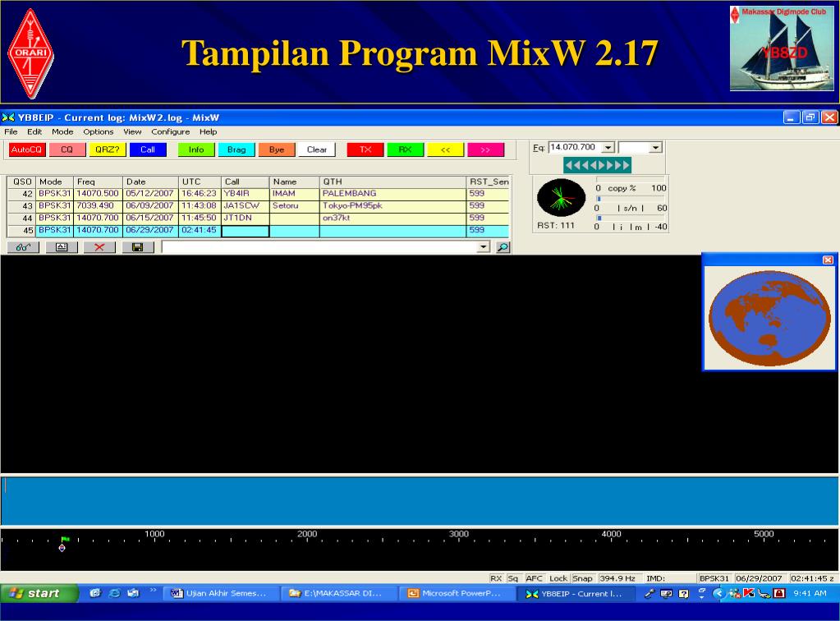Image resolution: width=840 pixels, height=621 pixels.
Task: Switch to Microsoft PowerPoint taskbar item
Action: (456, 593)
